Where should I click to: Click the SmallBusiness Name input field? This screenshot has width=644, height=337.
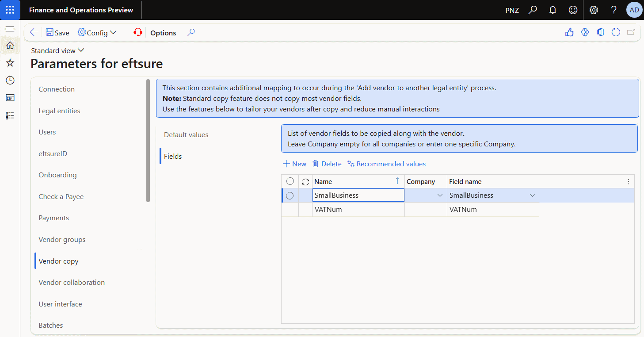pos(358,195)
